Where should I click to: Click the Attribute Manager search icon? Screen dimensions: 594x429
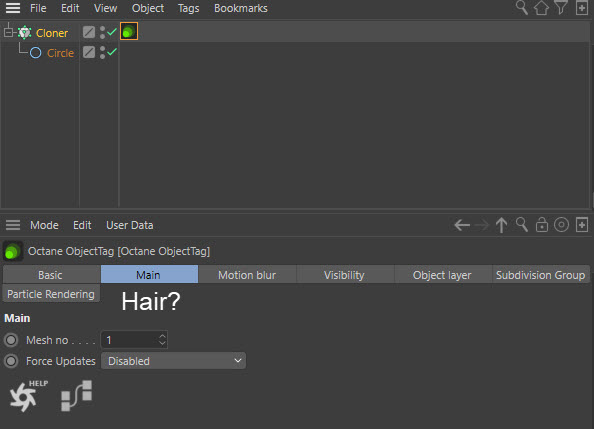point(522,225)
